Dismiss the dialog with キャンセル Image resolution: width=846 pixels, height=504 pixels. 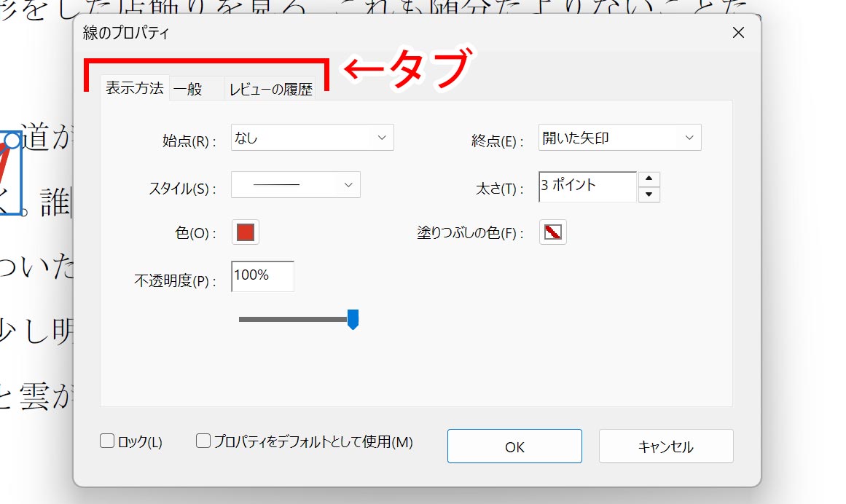(x=665, y=446)
